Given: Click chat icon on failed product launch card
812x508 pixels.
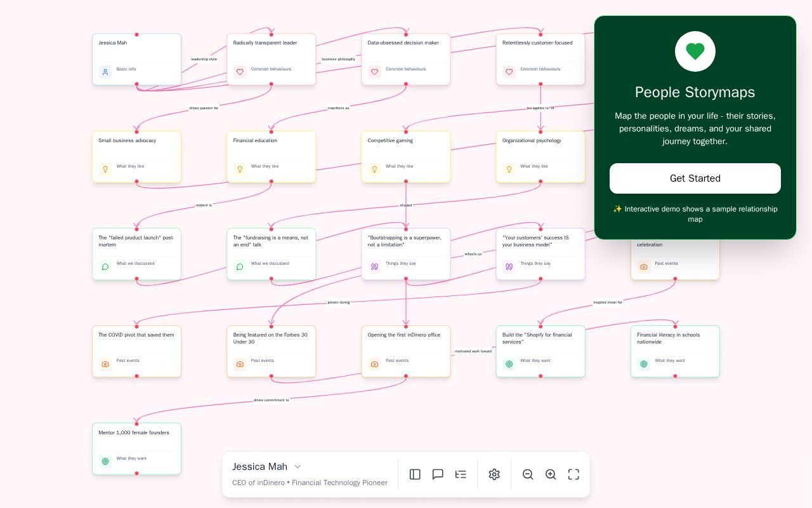Looking at the screenshot, I should (105, 267).
